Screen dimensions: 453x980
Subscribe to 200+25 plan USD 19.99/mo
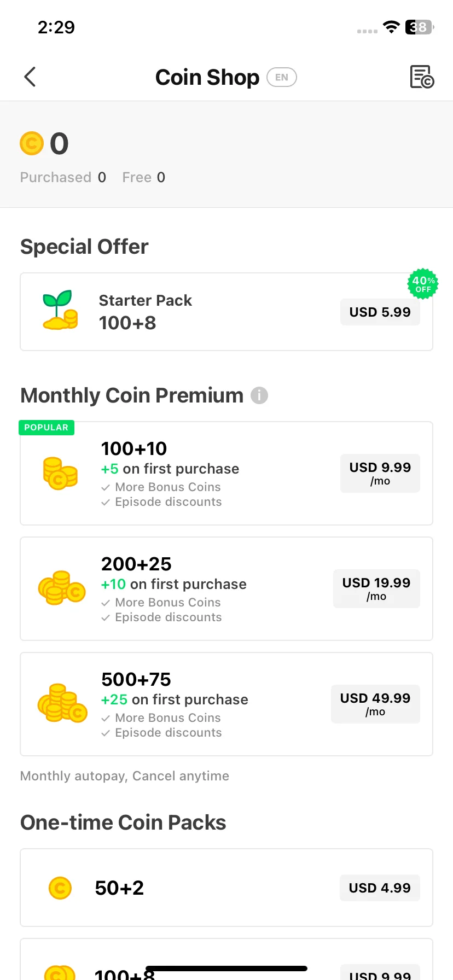pyautogui.click(x=376, y=589)
